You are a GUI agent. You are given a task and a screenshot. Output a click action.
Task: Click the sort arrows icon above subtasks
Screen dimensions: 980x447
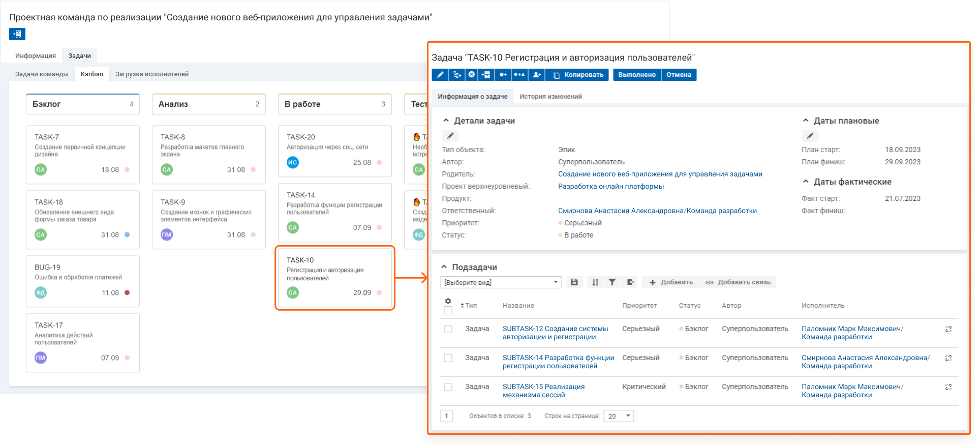[595, 282]
